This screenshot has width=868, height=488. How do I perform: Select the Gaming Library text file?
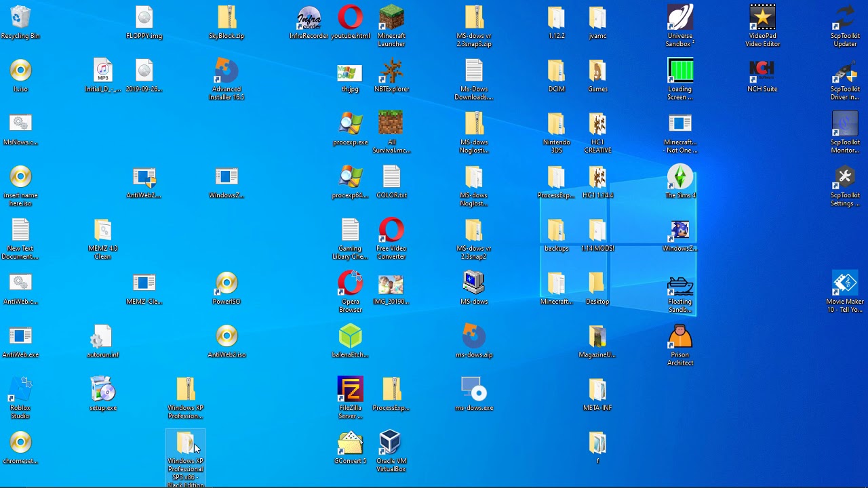click(x=351, y=230)
